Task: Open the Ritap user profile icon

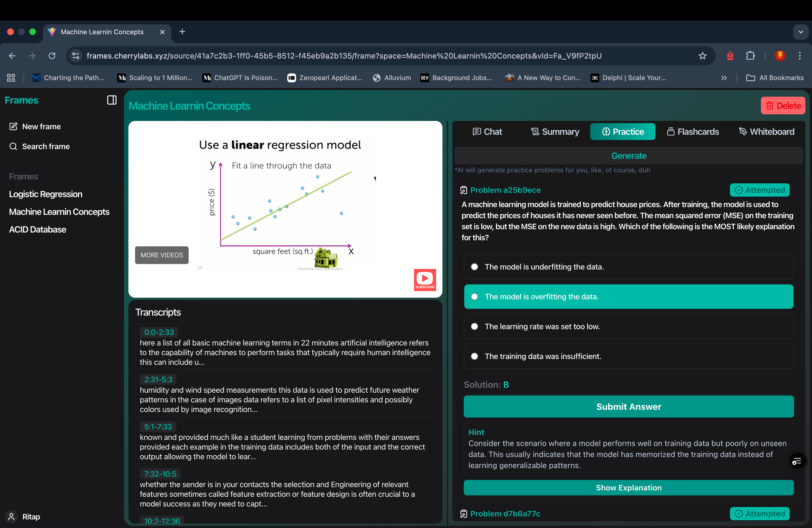Action: (12, 516)
